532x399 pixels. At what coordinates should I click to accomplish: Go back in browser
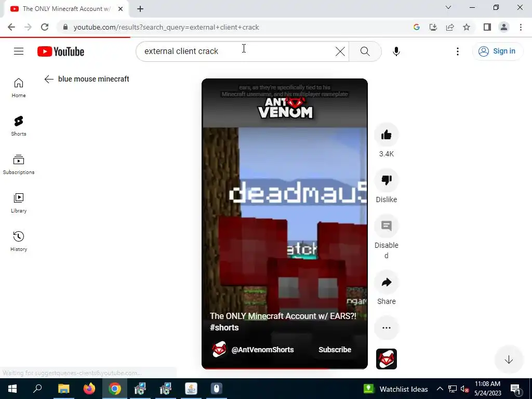pos(11,27)
